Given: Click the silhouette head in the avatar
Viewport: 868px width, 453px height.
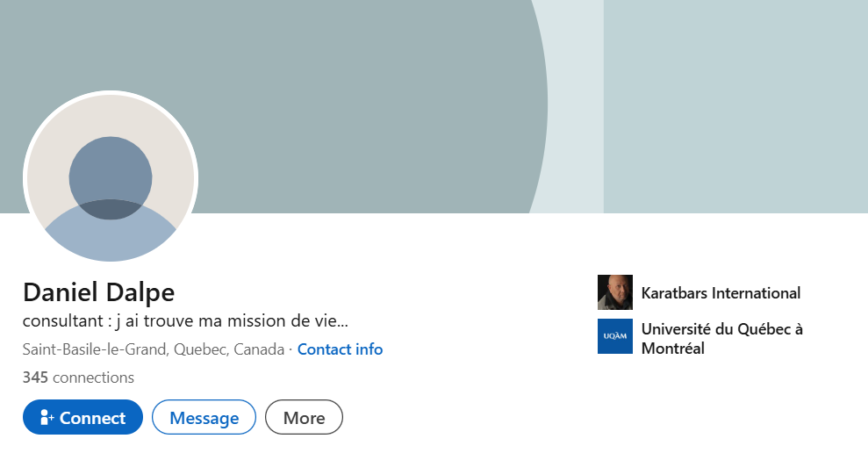Looking at the screenshot, I should point(111,176).
